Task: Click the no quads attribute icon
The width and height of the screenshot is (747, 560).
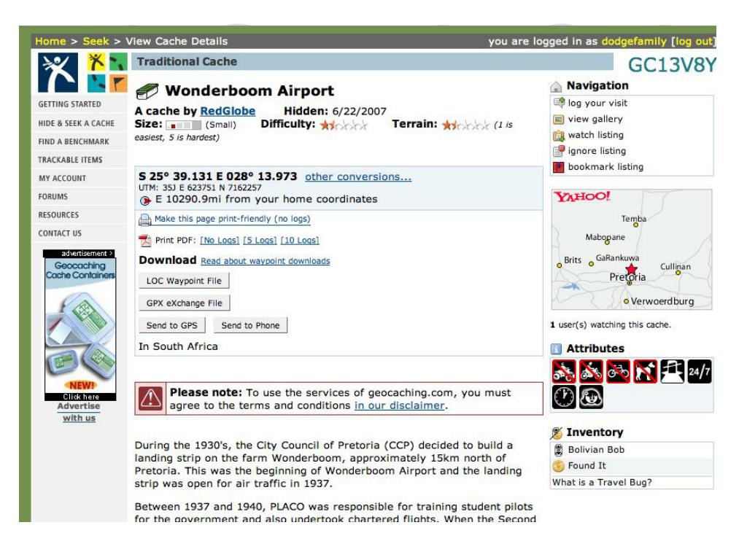Action: (x=564, y=371)
